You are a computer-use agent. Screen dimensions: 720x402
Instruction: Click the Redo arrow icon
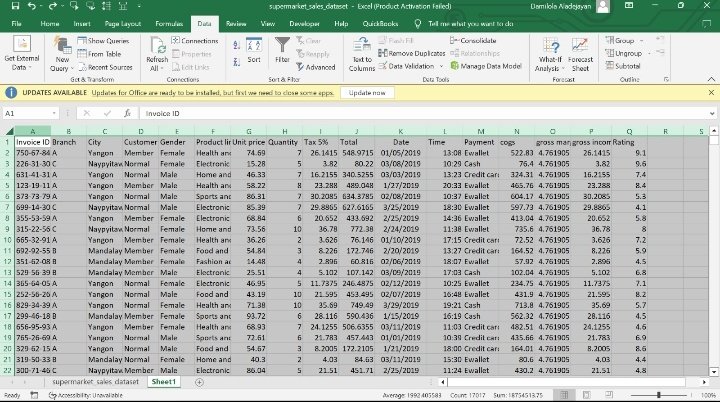52,6
